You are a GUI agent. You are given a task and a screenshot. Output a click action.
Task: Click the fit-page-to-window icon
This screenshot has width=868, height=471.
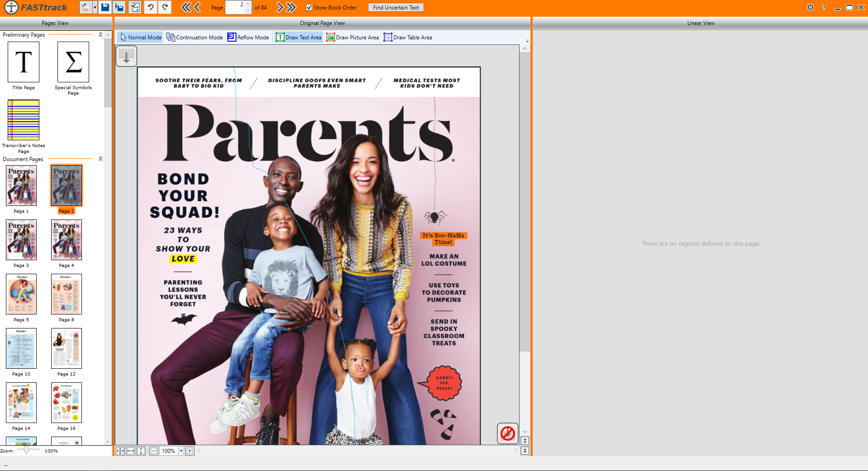(120, 451)
